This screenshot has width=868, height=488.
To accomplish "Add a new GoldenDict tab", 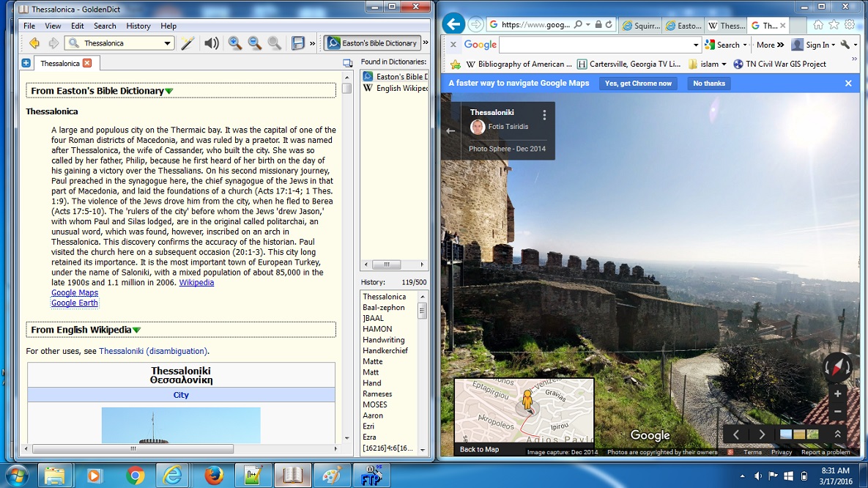I will pyautogui.click(x=26, y=63).
